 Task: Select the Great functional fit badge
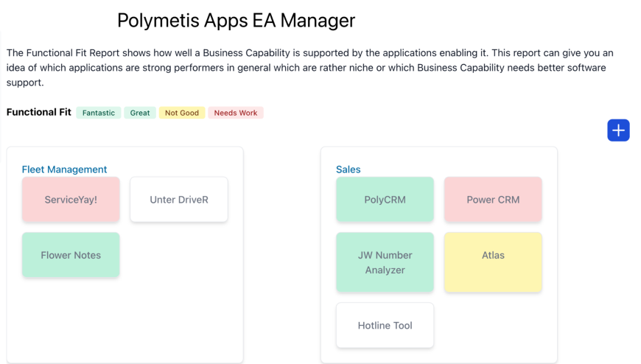(140, 113)
